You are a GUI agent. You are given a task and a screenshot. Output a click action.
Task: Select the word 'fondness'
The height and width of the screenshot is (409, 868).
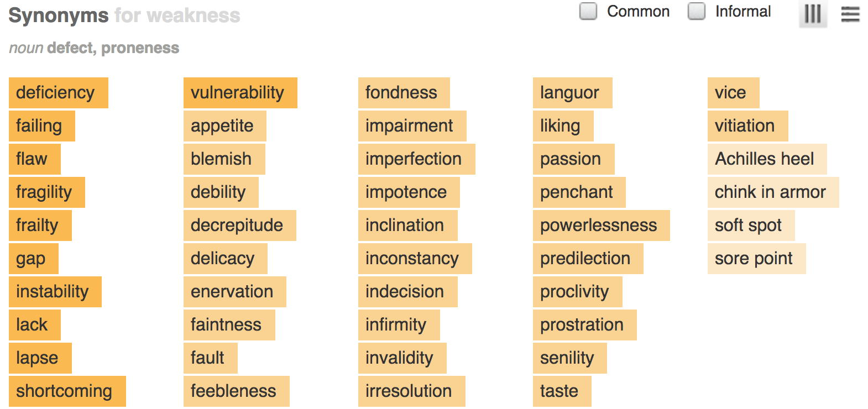(404, 93)
